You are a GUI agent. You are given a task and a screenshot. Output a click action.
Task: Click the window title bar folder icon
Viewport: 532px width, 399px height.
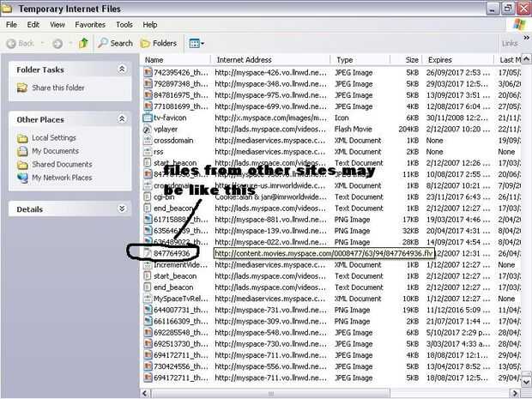click(x=7, y=8)
